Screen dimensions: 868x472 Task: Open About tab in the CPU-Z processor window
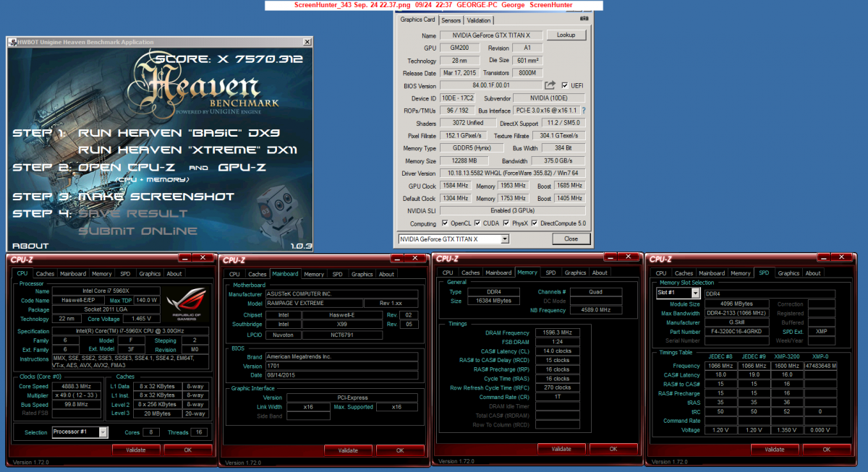coord(174,274)
